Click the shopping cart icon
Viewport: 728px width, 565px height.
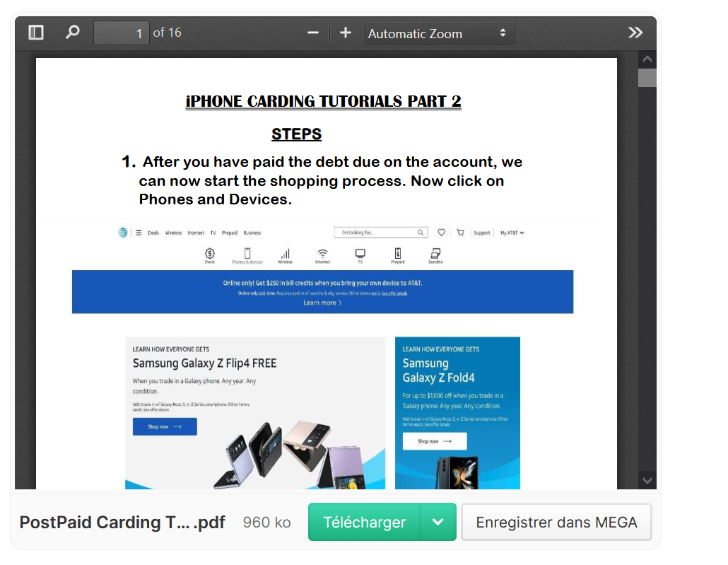click(x=461, y=232)
